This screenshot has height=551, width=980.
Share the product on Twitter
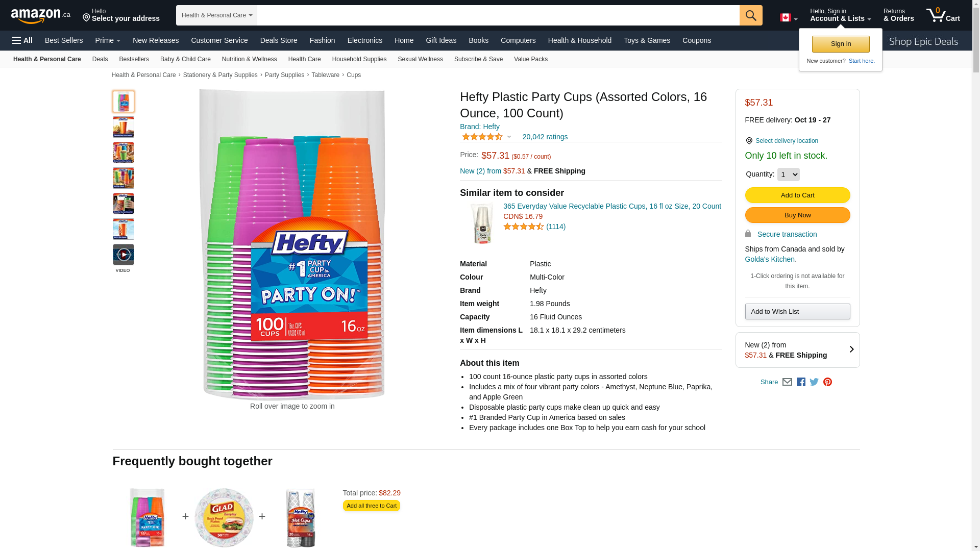pos(814,382)
